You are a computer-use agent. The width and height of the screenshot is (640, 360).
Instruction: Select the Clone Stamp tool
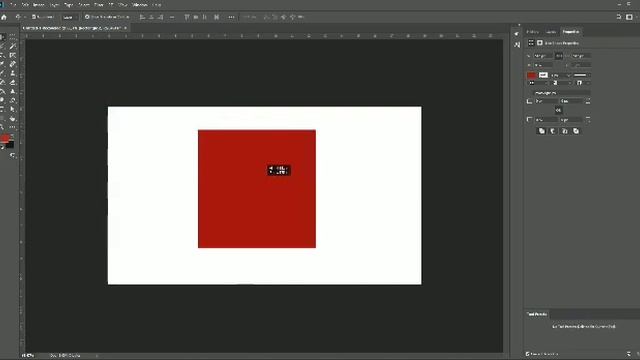pos(13,73)
